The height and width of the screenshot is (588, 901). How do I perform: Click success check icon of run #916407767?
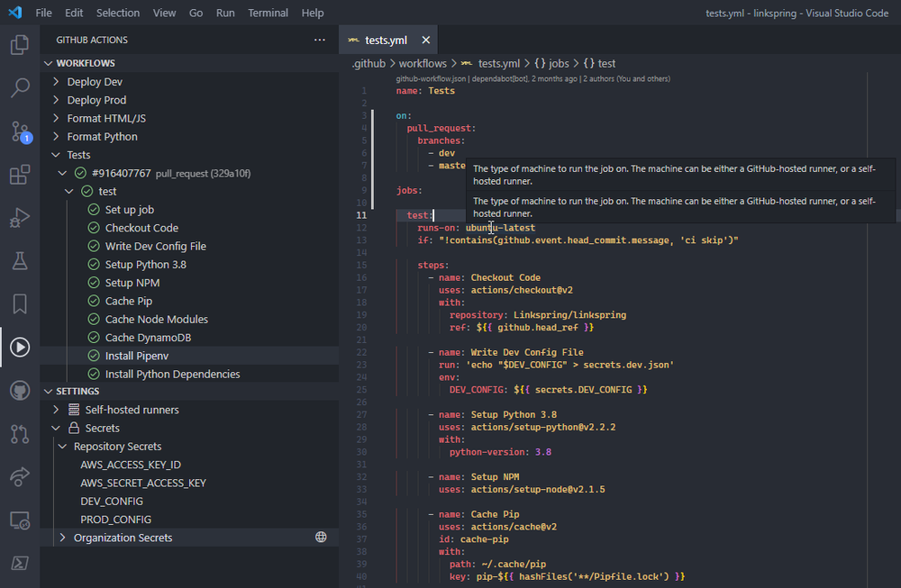pos(80,173)
